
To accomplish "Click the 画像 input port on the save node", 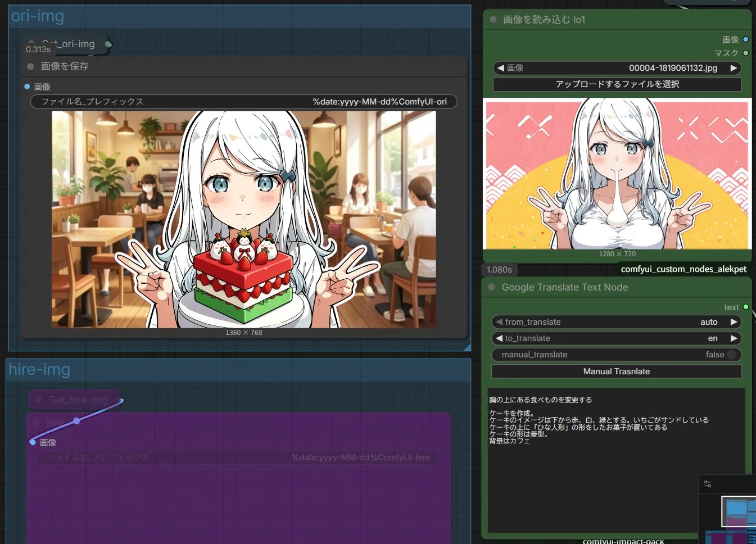I will (27, 87).
